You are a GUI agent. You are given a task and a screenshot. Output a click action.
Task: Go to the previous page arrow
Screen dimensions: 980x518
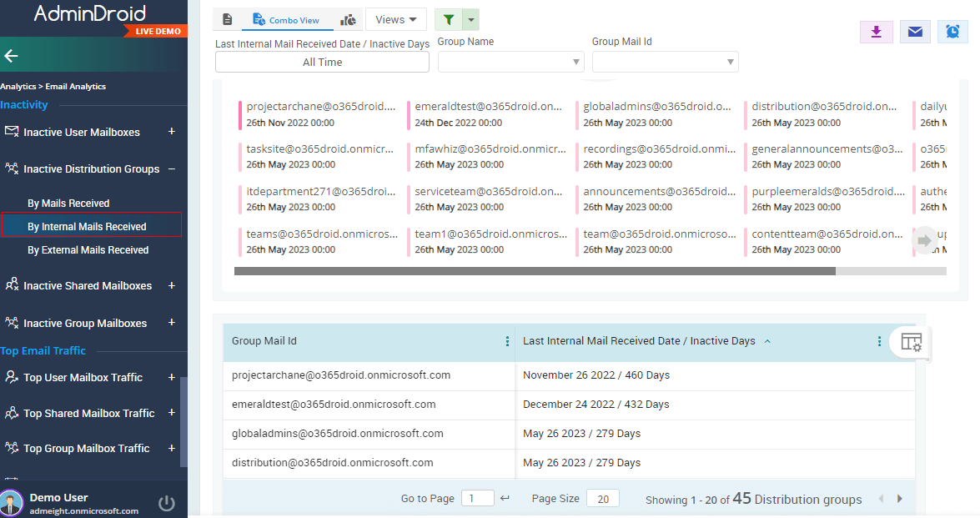[x=882, y=499]
